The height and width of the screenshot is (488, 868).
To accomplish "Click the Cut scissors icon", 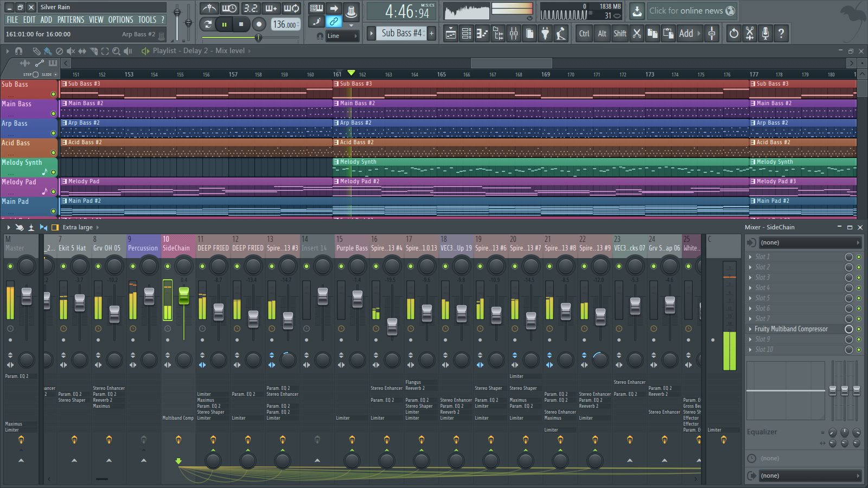I will [x=637, y=34].
